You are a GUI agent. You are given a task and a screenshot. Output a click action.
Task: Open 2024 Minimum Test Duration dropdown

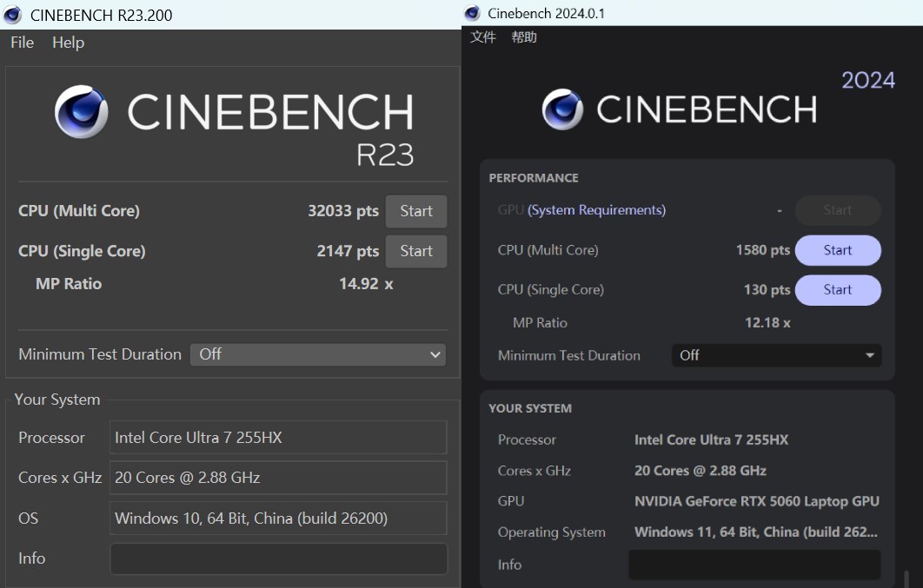(776, 356)
